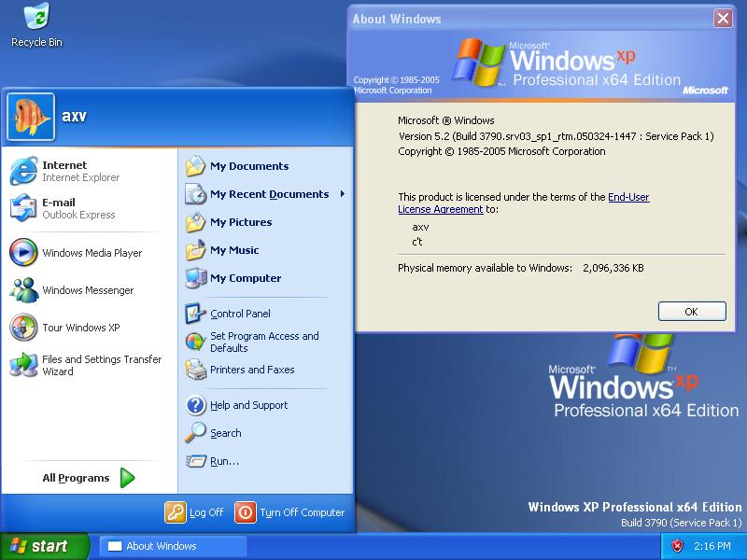Click Turn Off Computer button
The width and height of the screenshot is (747, 560).
290,512
